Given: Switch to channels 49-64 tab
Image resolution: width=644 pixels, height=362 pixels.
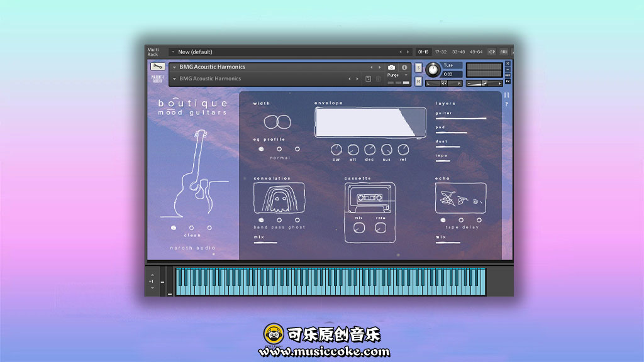Looking at the screenshot, I should [x=476, y=52].
